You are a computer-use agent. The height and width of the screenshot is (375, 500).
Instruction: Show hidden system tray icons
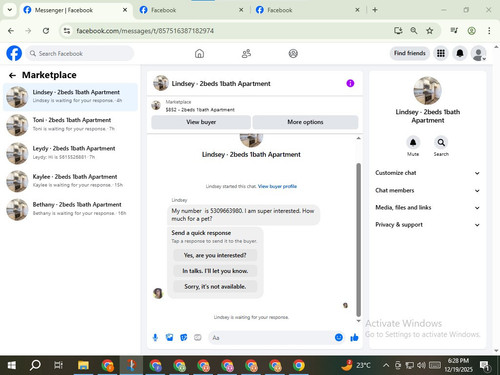386,365
